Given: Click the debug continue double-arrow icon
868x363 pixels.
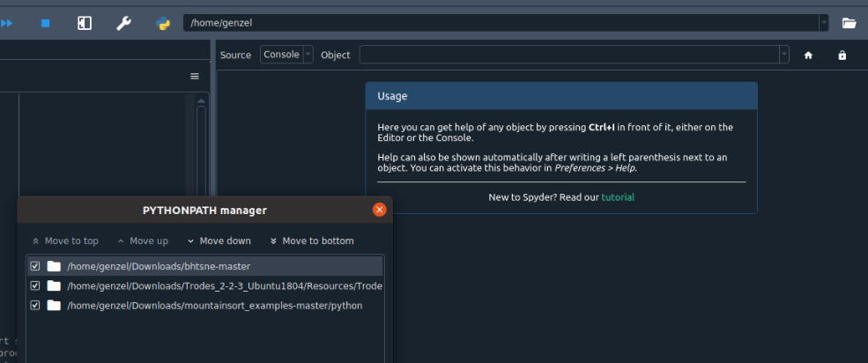Looking at the screenshot, I should 7,23.
